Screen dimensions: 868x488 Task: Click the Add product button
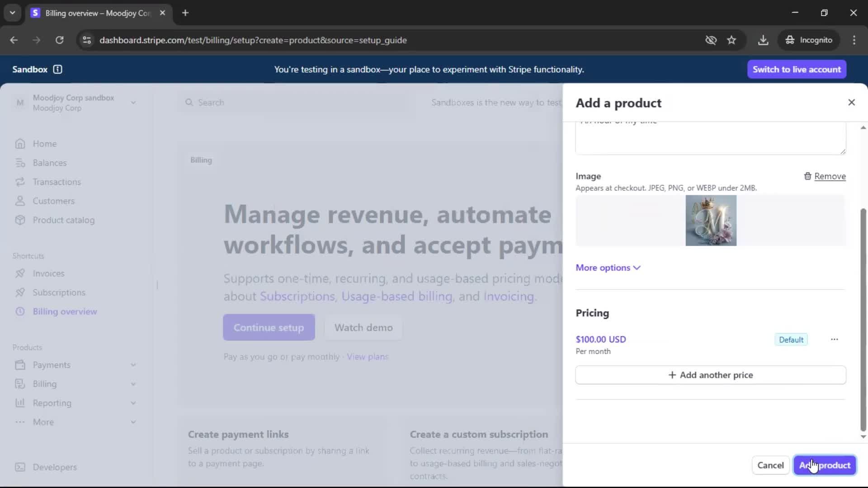pyautogui.click(x=825, y=465)
